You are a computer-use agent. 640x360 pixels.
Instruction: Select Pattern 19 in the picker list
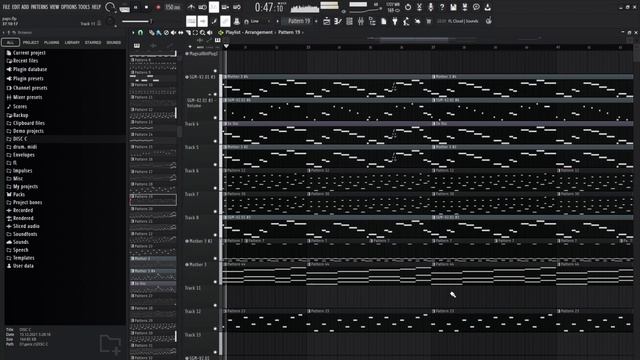(x=153, y=199)
